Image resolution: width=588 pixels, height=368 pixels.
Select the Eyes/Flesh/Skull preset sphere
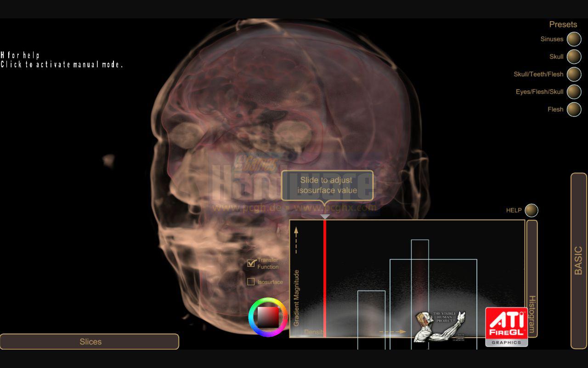click(x=574, y=92)
